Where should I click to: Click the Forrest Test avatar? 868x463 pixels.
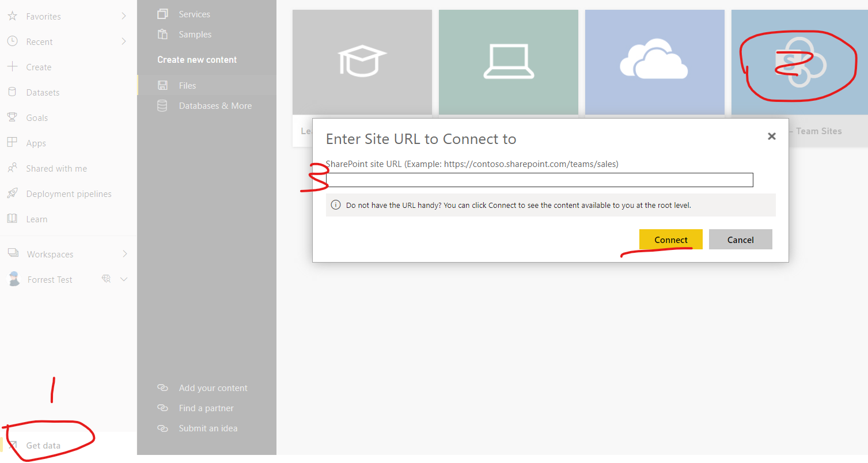pos(14,279)
